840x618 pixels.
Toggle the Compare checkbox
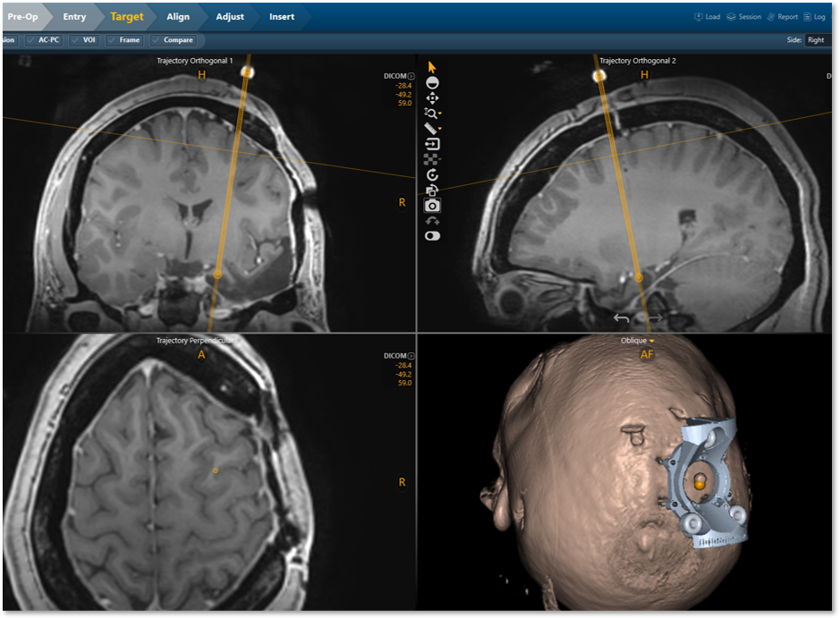pyautogui.click(x=173, y=40)
